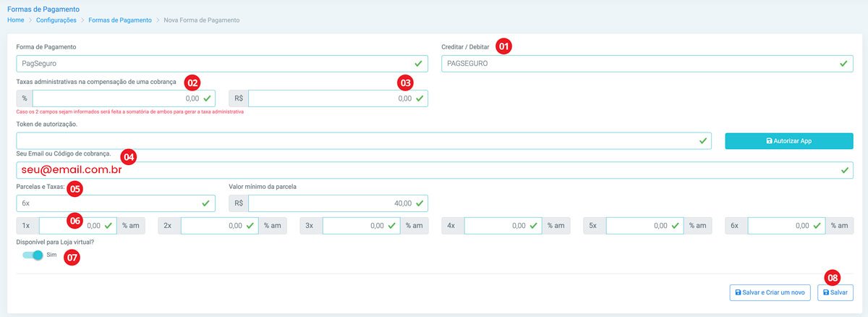Click Salvar e Criar um novo button
The height and width of the screenshot is (317, 868).
770,292
